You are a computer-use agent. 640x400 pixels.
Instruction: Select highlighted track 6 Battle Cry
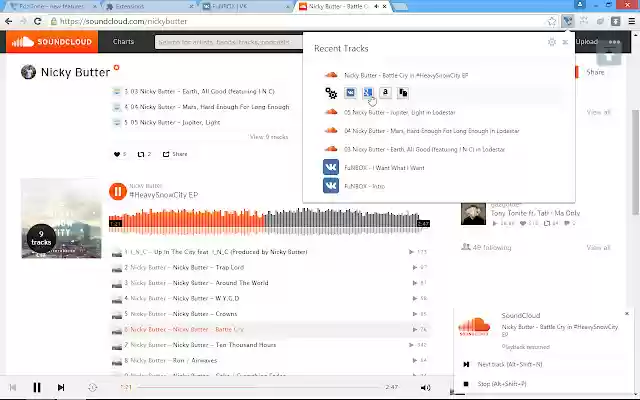pyautogui.click(x=269, y=329)
